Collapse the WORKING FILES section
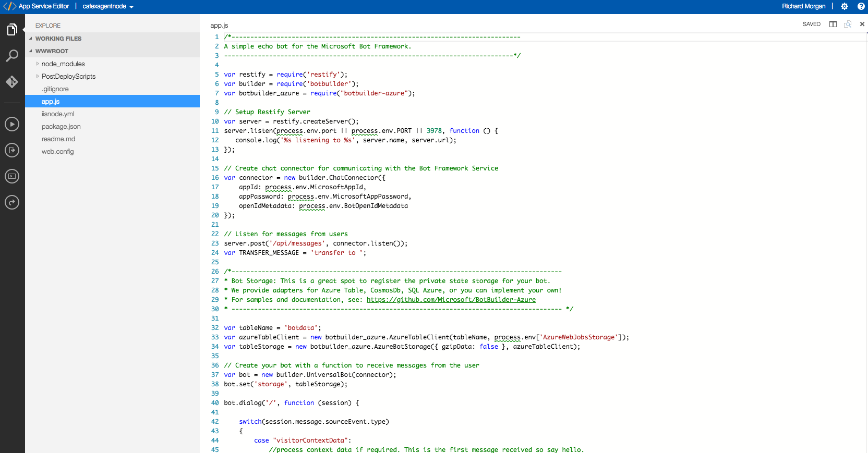Image resolution: width=868 pixels, height=453 pixels. click(x=112, y=39)
